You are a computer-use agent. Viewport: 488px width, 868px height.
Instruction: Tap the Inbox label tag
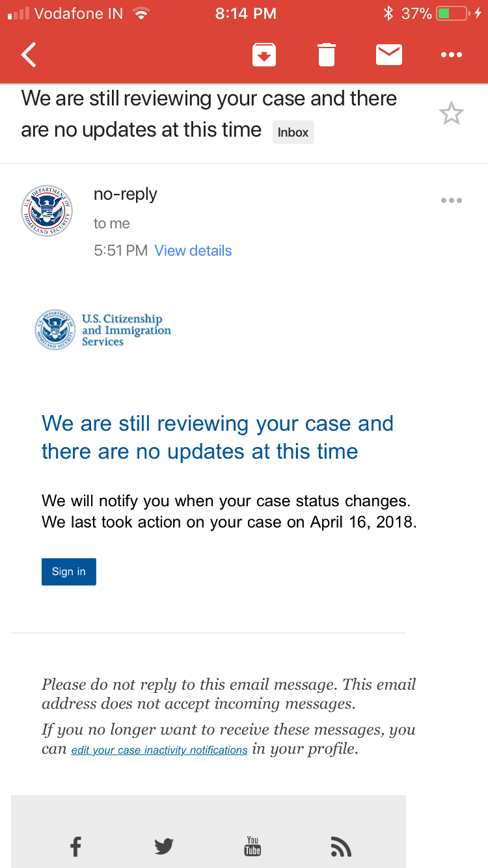pos(293,132)
